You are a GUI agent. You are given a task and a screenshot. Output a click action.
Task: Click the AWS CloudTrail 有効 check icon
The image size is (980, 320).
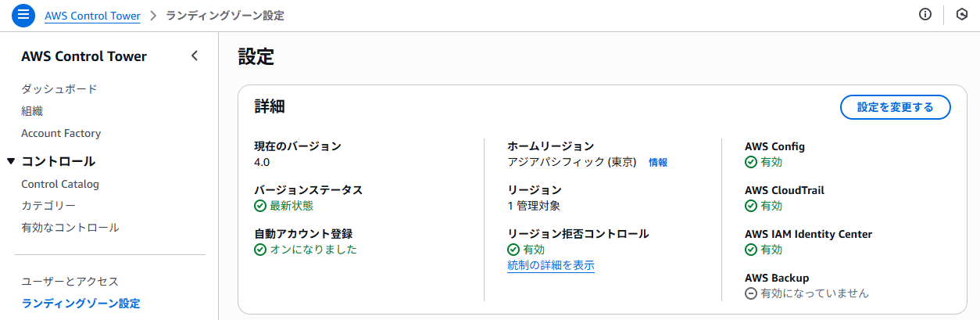click(x=751, y=206)
